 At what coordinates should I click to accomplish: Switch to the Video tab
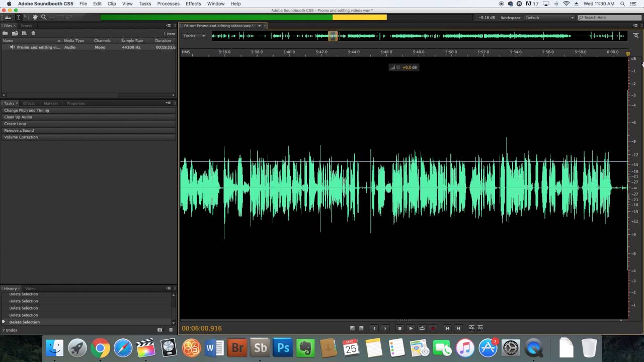tap(31, 289)
